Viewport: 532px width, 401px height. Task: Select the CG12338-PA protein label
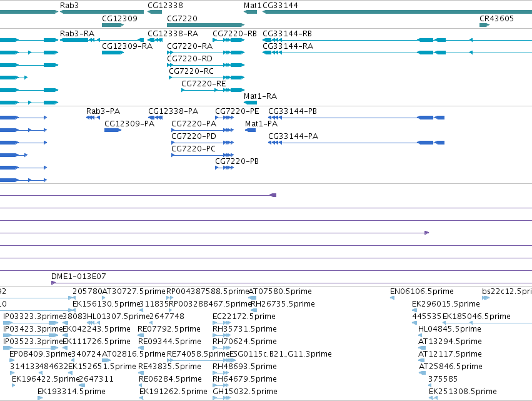tap(173, 111)
